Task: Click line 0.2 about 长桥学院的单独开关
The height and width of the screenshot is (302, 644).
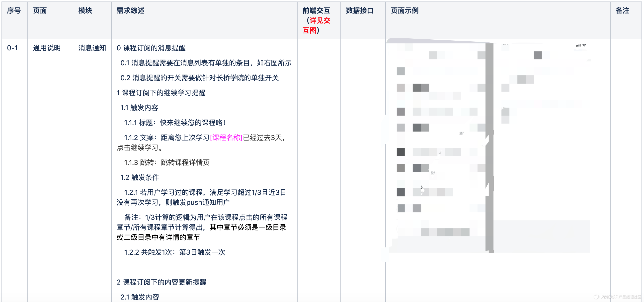Action: (x=199, y=78)
